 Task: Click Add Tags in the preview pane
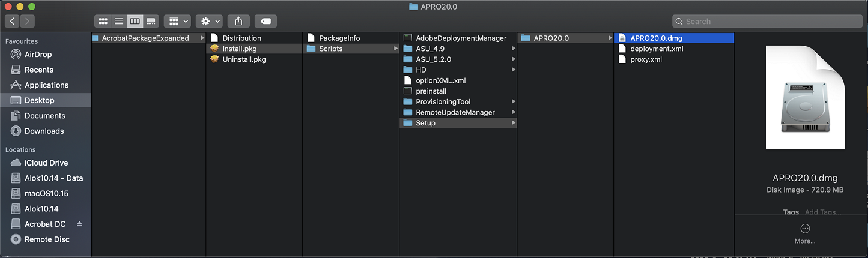823,212
